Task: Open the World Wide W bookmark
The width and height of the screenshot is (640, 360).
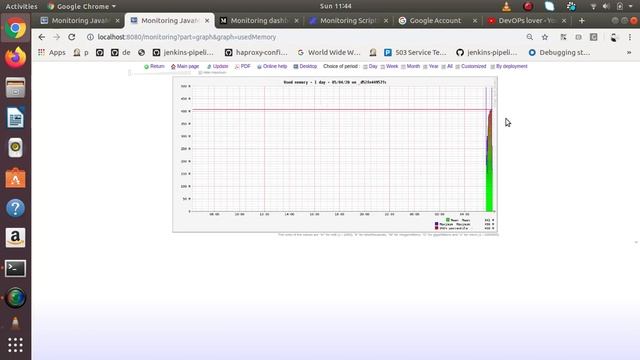Action: 329,52
